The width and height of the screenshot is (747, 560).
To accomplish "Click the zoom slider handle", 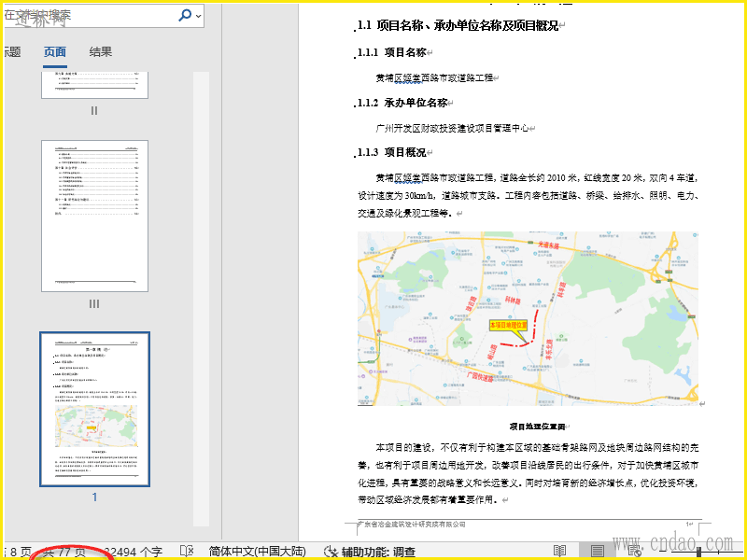I will coord(698,552).
